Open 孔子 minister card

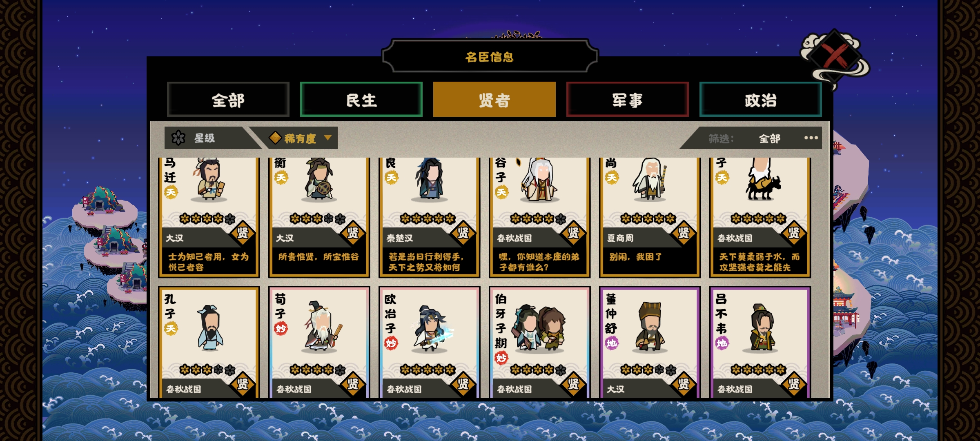[x=209, y=342]
